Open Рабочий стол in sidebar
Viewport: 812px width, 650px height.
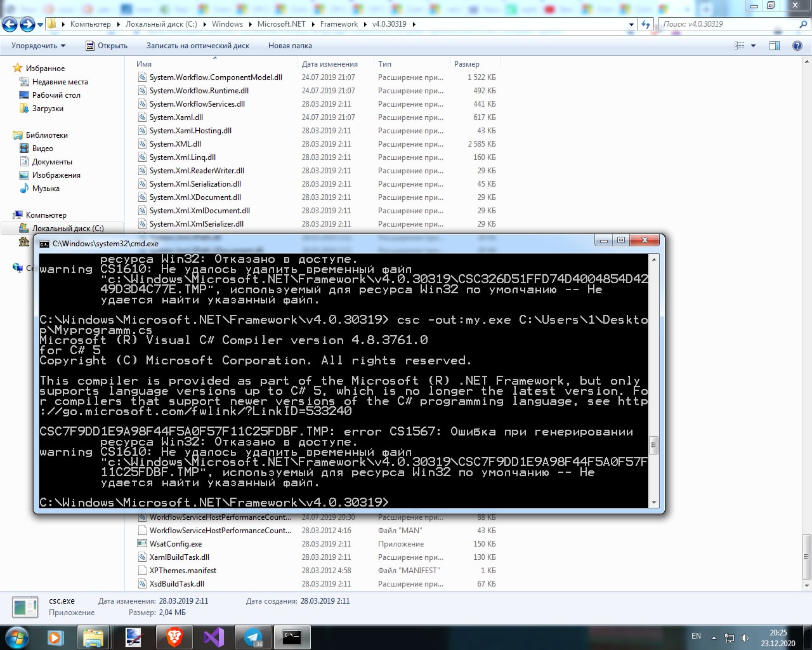coord(56,95)
